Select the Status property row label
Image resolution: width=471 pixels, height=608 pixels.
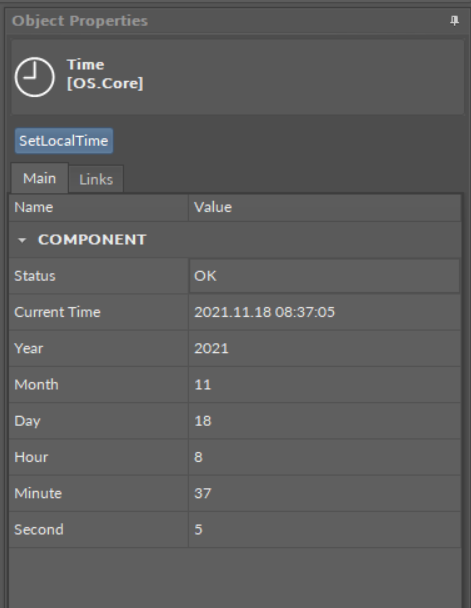coord(35,276)
